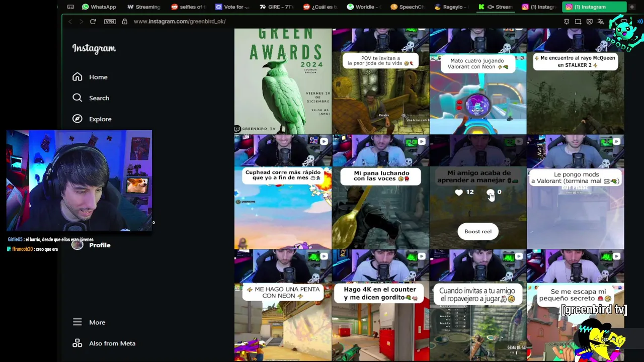Click the snapshot icon in browser toolbar
The width and height of the screenshot is (644, 362).
click(x=578, y=22)
